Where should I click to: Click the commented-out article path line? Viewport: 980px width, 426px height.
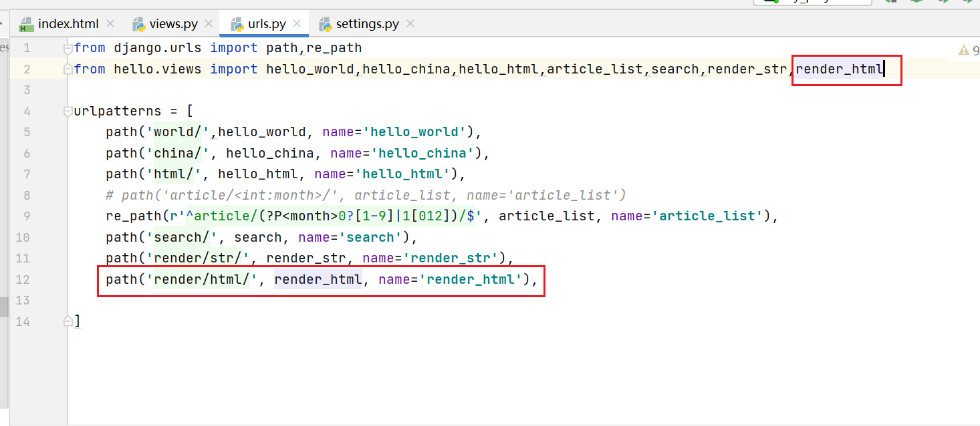coord(366,195)
